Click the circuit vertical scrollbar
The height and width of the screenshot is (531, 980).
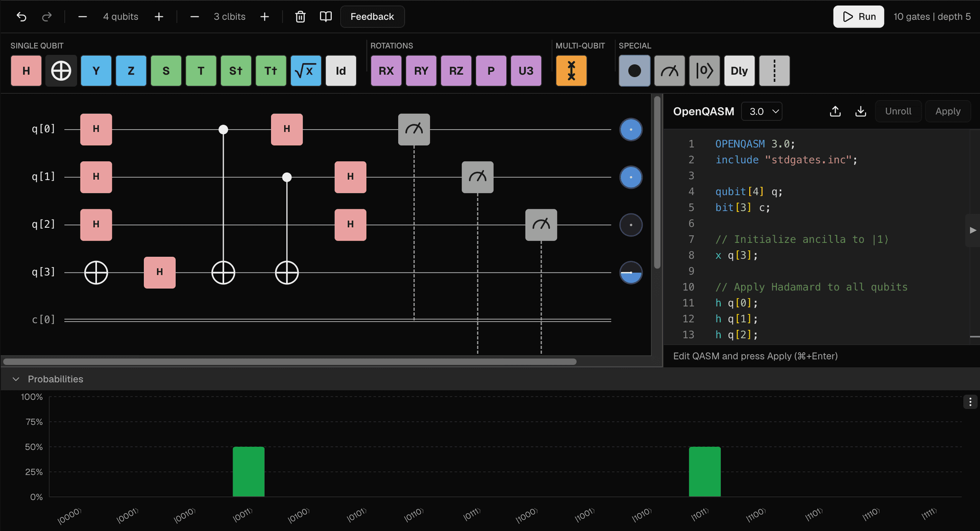pyautogui.click(x=657, y=182)
